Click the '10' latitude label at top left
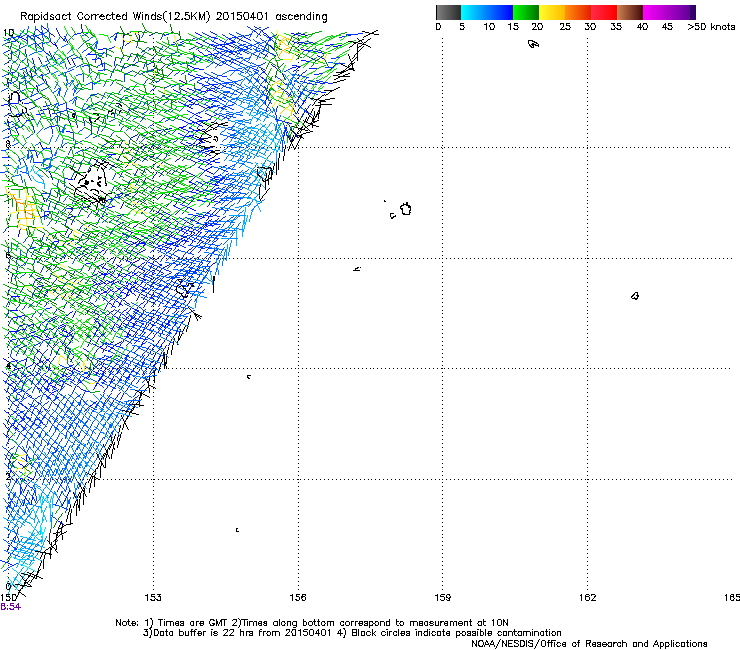The width and height of the screenshot is (740, 650). click(x=8, y=33)
